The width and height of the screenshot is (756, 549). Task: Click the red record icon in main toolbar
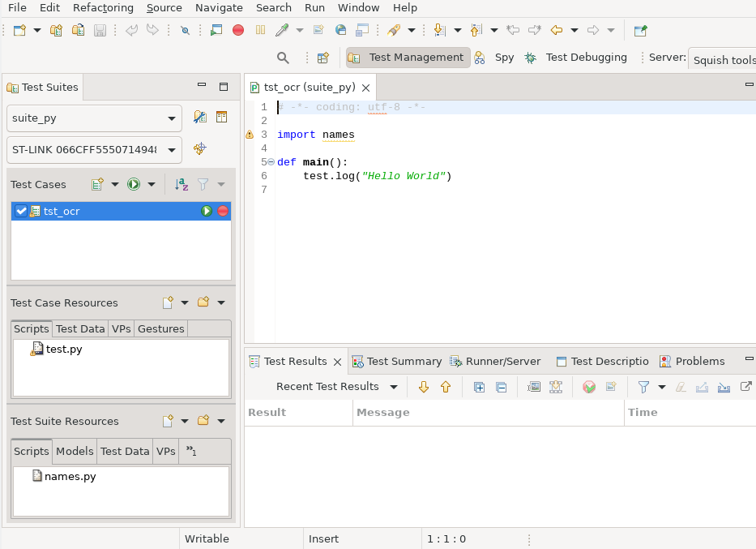coord(238,30)
